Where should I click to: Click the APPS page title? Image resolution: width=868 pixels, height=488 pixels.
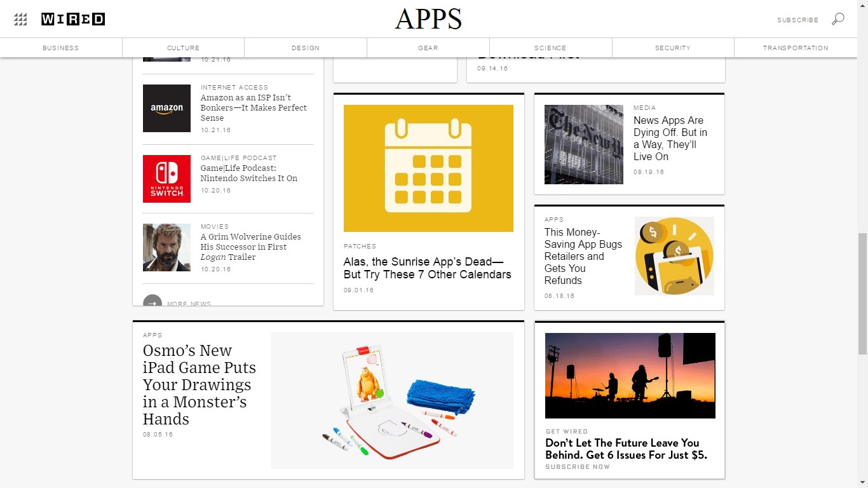click(428, 19)
